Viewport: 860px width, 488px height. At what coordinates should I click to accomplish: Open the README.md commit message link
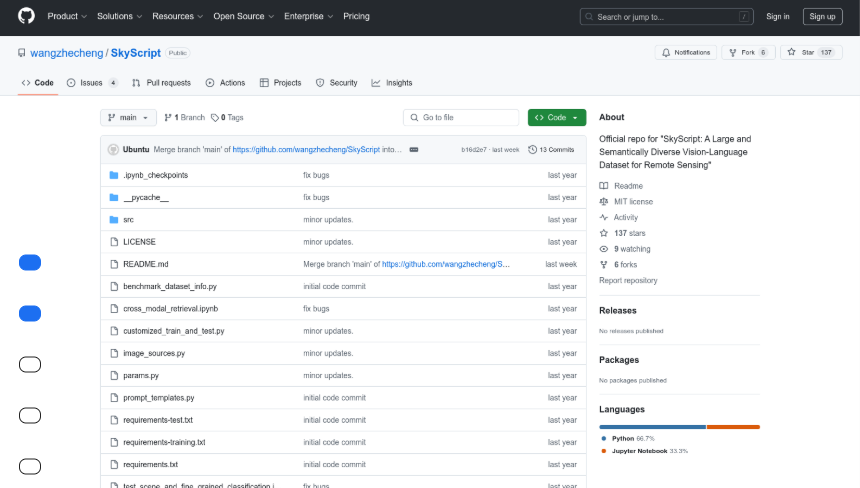(406, 264)
